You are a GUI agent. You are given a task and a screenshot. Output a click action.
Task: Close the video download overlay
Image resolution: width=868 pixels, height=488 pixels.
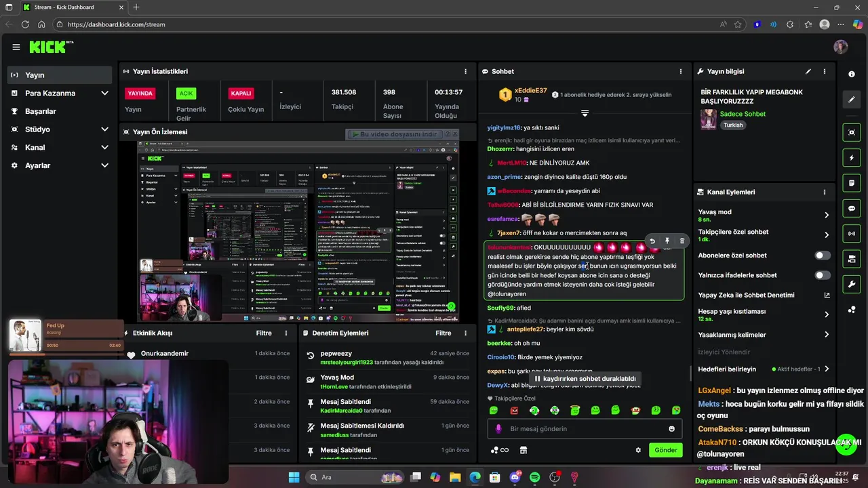454,134
